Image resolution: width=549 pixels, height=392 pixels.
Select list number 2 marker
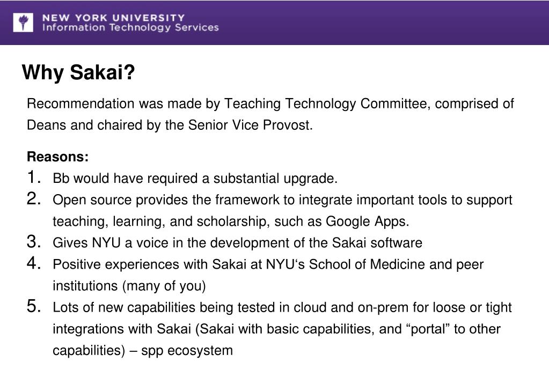coord(34,199)
